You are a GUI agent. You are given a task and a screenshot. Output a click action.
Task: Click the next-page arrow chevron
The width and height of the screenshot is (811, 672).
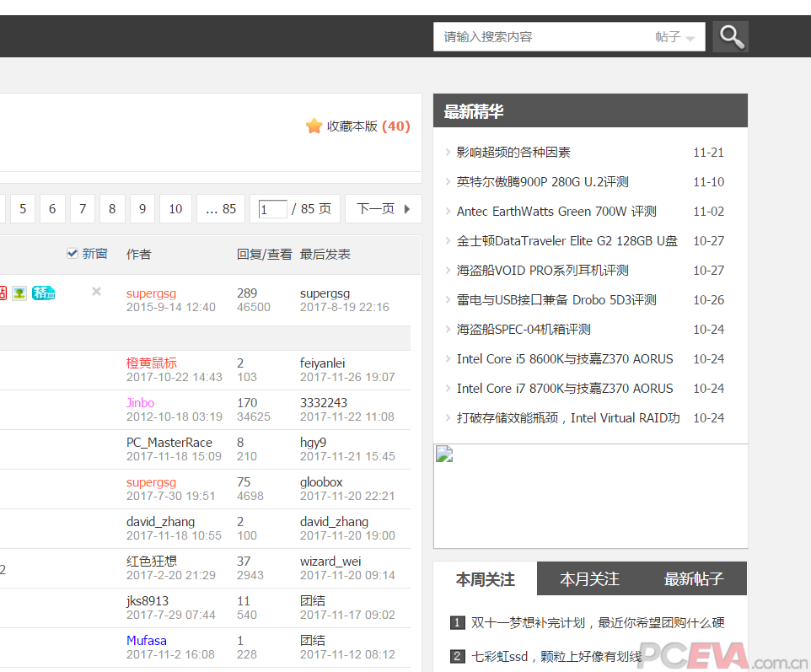[x=406, y=208]
